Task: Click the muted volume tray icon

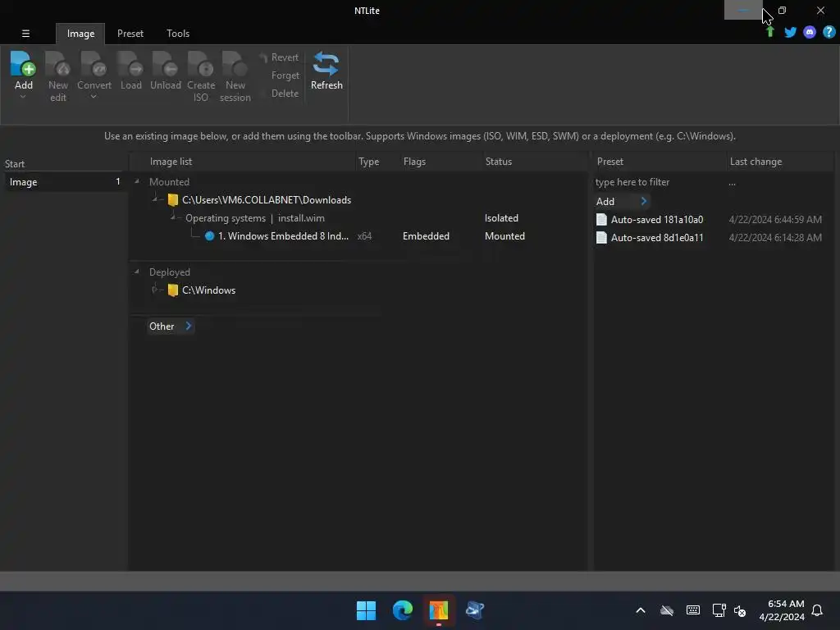Action: click(740, 610)
